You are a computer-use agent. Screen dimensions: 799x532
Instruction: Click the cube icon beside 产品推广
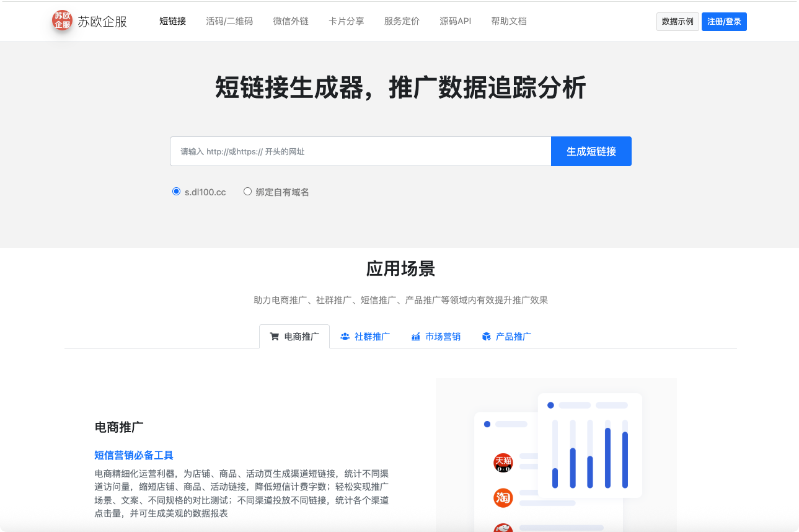click(486, 337)
